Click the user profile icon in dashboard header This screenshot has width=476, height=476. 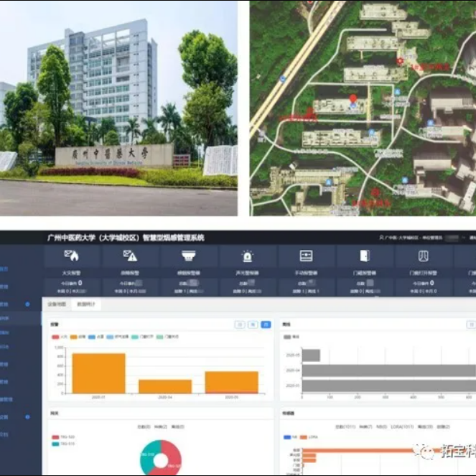coord(381,237)
